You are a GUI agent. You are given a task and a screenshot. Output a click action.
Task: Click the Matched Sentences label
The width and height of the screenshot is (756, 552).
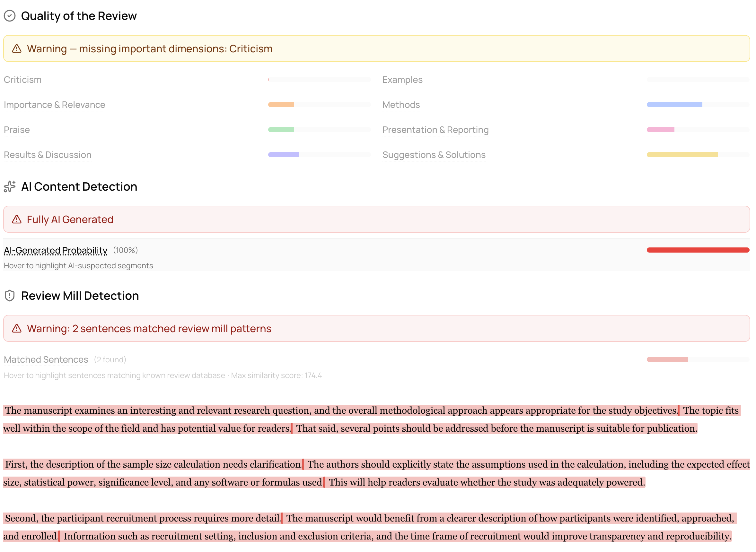tap(46, 359)
